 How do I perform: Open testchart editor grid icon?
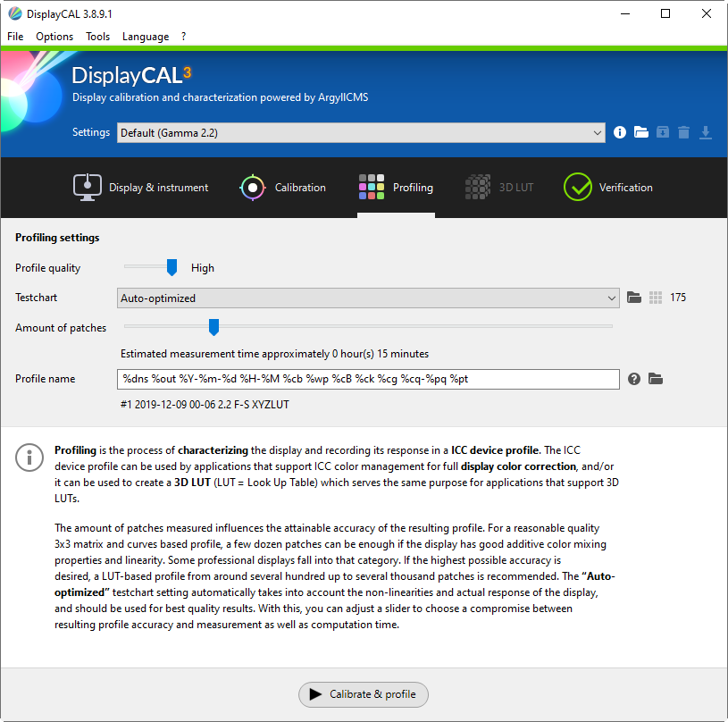[656, 298]
